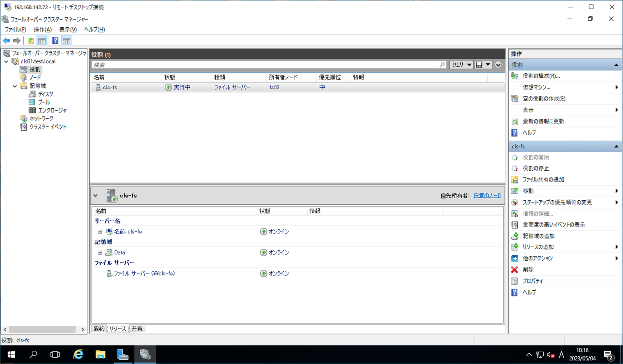Viewport: 623px width, 364px height.
Task: Open Internet Explorer from the taskbar
Action: coord(78,354)
